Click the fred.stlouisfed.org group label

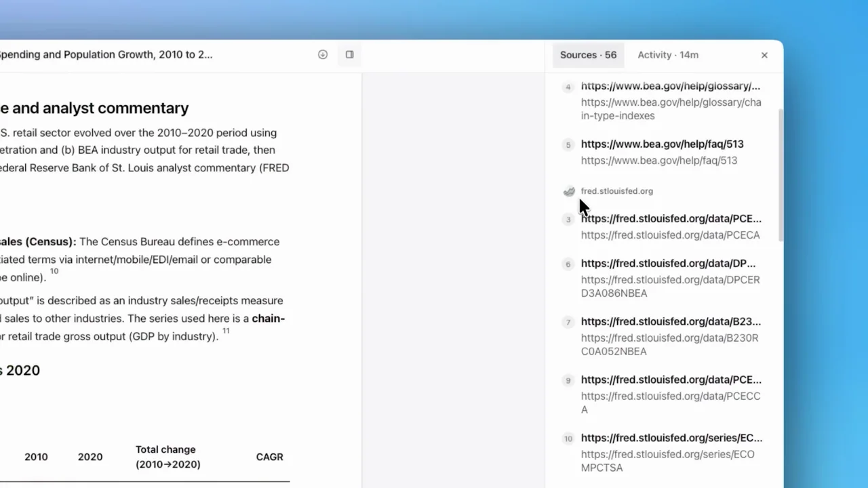(616, 191)
